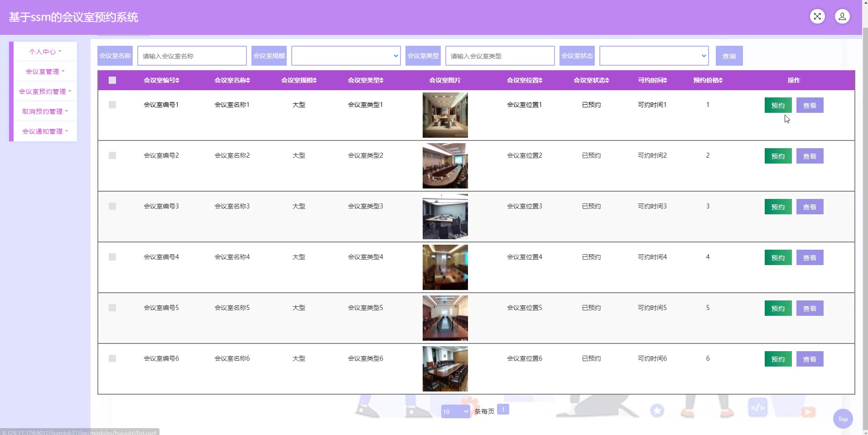Sort by 会议室编号 column arrows
Image resolution: width=868 pixels, height=435 pixels.
(177, 81)
